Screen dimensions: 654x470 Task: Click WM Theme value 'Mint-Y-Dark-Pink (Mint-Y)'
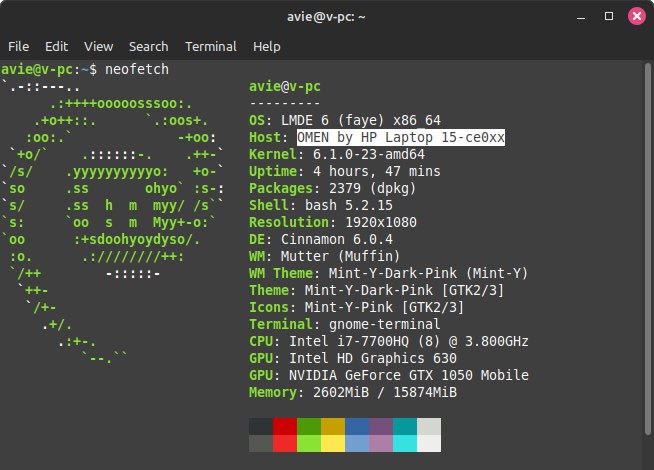428,273
